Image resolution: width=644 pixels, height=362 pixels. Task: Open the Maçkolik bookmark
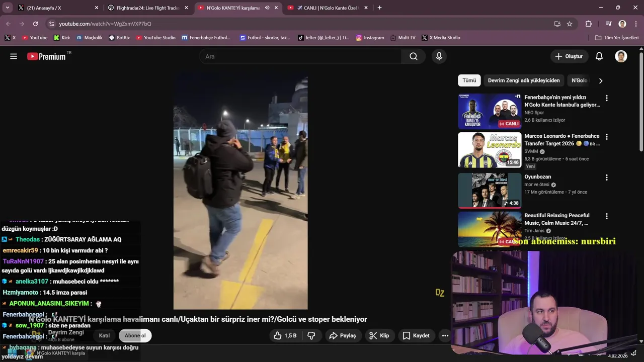(90, 38)
